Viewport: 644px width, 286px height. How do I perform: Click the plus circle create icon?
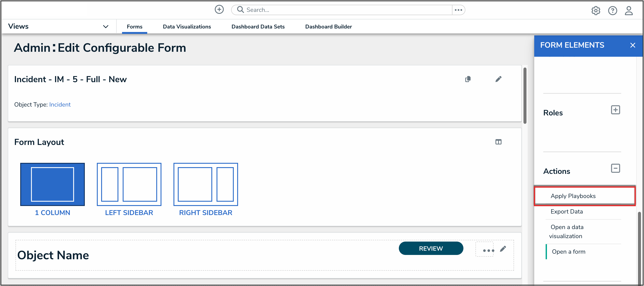219,9
